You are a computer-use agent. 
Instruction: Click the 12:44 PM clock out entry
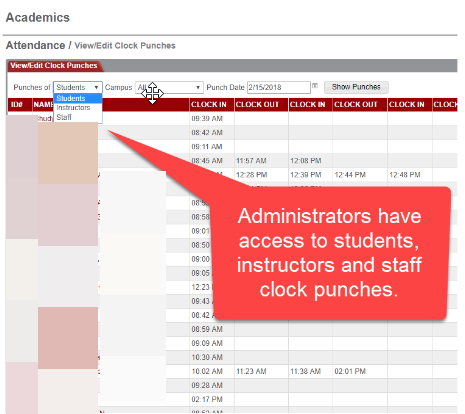(350, 175)
